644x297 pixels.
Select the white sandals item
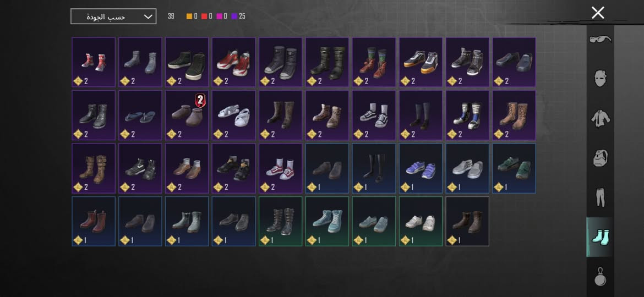[234, 116]
